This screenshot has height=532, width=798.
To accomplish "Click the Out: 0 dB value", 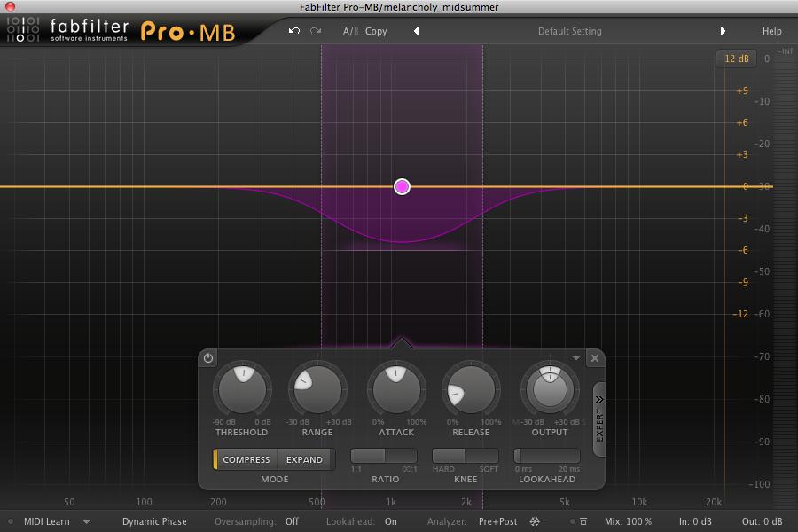I will point(762,521).
